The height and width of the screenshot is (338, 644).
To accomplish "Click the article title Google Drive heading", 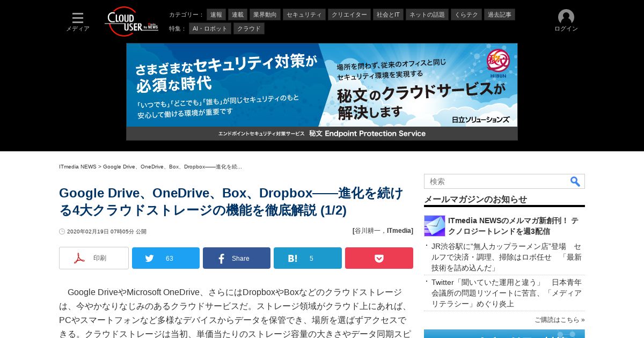I will [x=231, y=202].
